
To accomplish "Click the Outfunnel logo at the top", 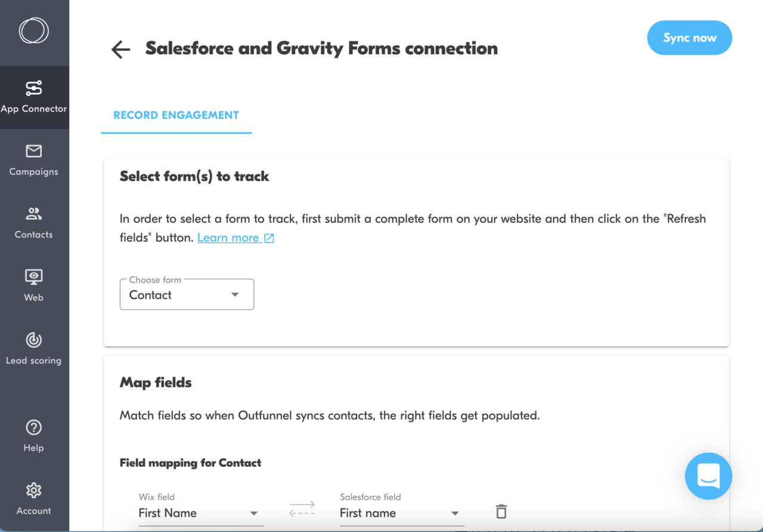I will point(34,31).
